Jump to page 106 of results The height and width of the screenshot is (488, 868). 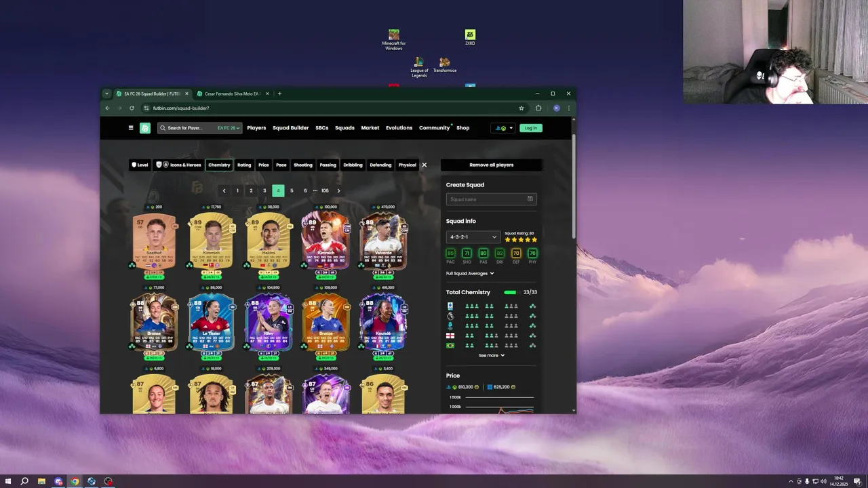pyautogui.click(x=325, y=190)
